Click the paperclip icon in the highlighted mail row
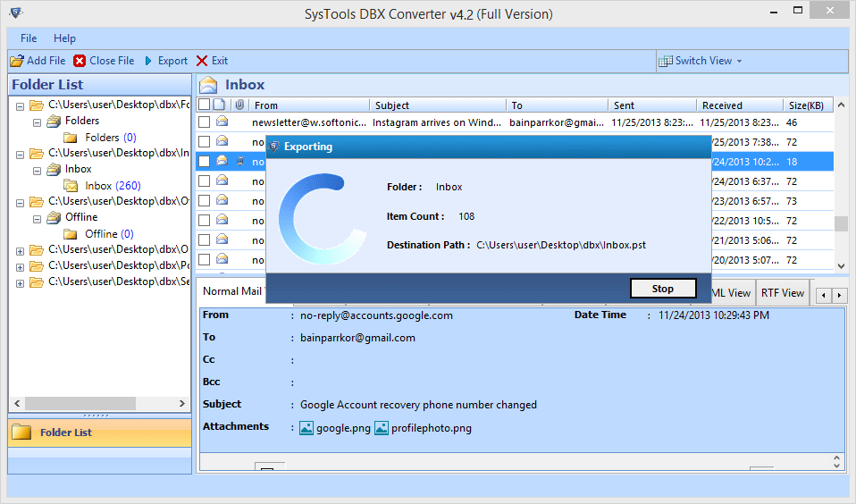Screen dimensions: 856x504 (x=239, y=161)
